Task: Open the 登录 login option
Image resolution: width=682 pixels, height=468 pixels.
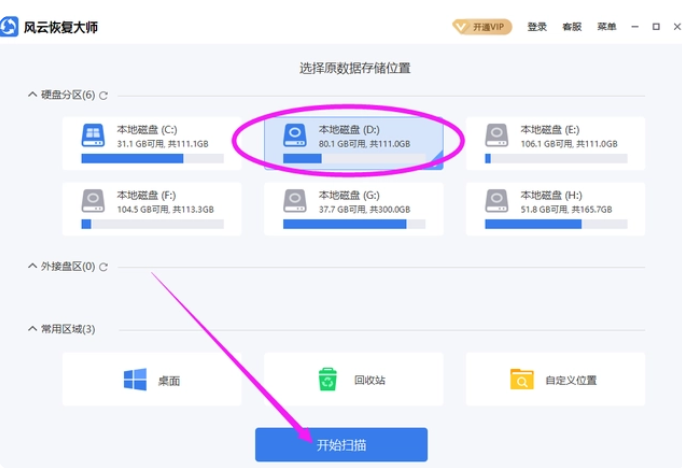Action: [537, 27]
